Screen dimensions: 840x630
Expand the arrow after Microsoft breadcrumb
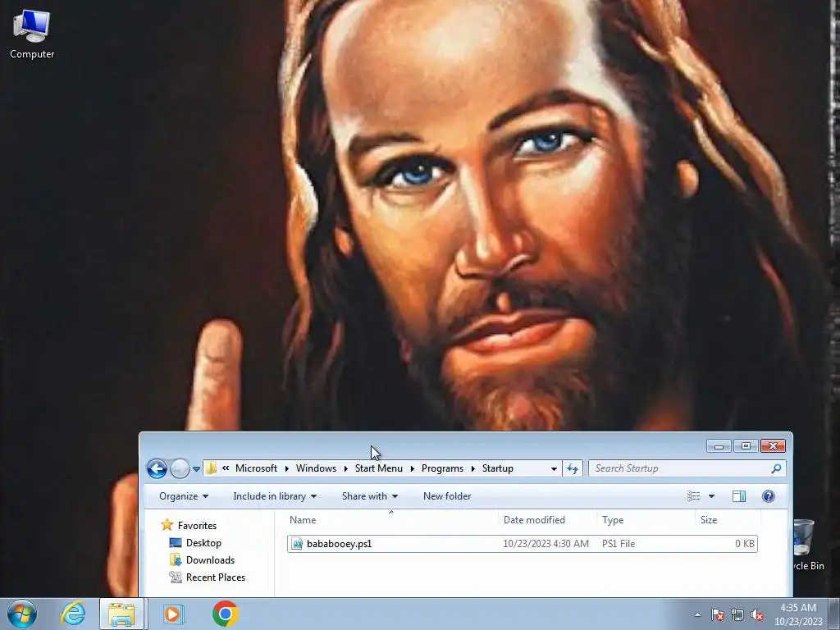(x=286, y=468)
